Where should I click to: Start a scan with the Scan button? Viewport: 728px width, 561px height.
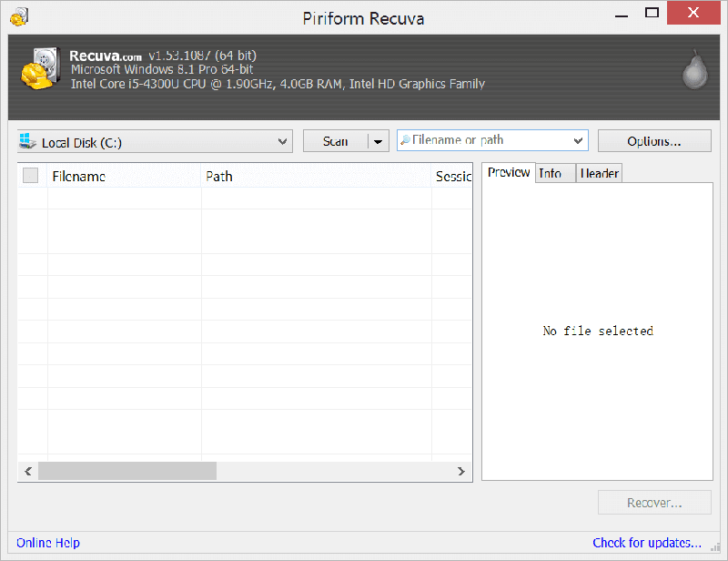335,141
